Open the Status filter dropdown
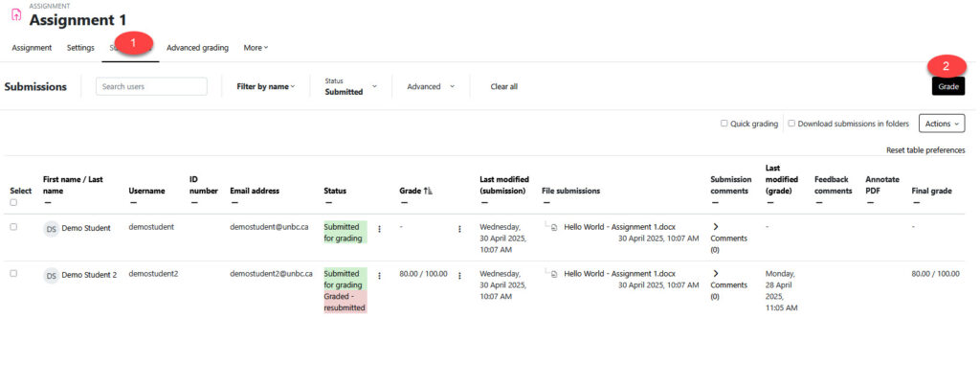Viewport: 980px width, 386px height. pyautogui.click(x=350, y=86)
